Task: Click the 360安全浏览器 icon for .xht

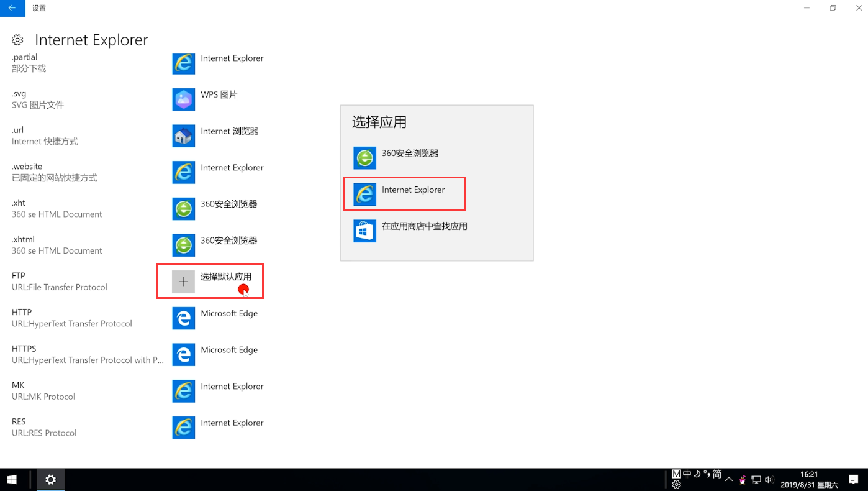Action: [x=183, y=209]
